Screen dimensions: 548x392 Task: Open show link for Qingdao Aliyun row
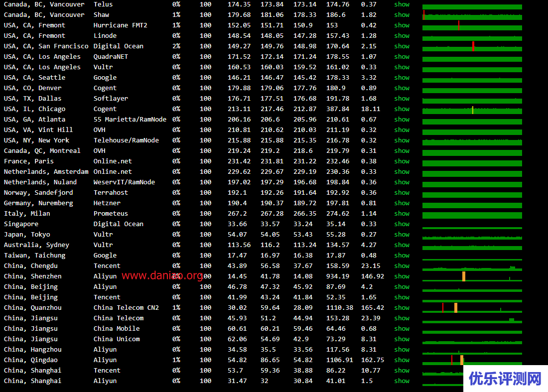[x=402, y=360]
